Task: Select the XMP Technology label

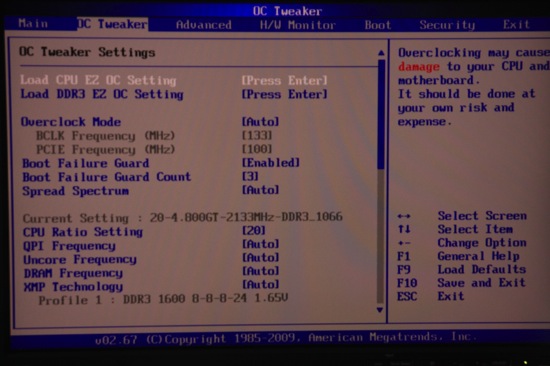Action: [x=73, y=287]
